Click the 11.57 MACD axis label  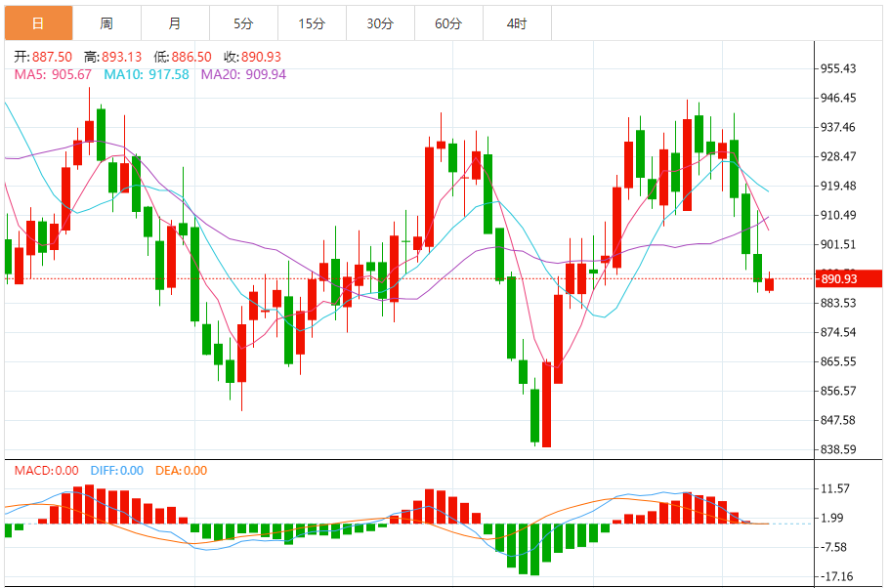pyautogui.click(x=835, y=488)
